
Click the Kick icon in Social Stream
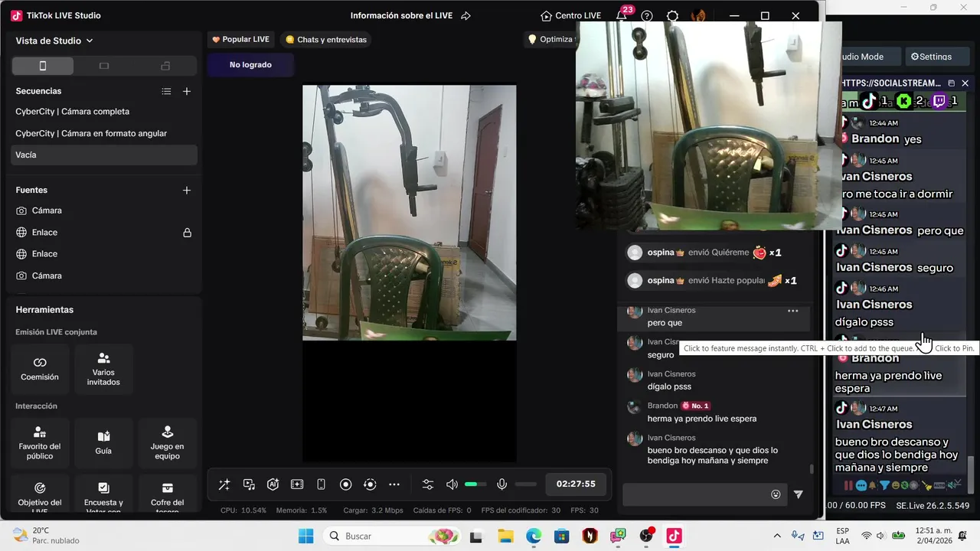click(x=904, y=101)
